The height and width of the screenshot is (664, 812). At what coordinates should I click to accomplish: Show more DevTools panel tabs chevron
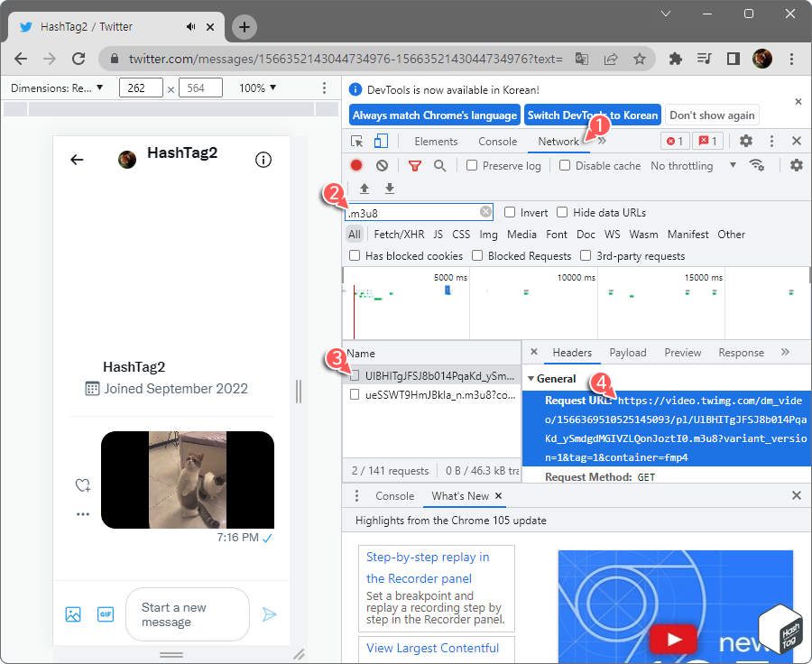(x=603, y=141)
